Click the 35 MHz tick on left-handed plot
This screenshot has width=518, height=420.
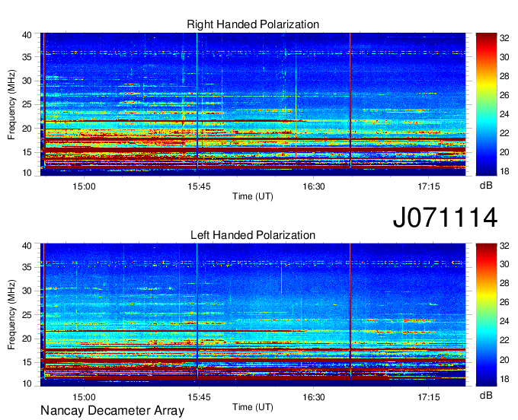click(27, 267)
